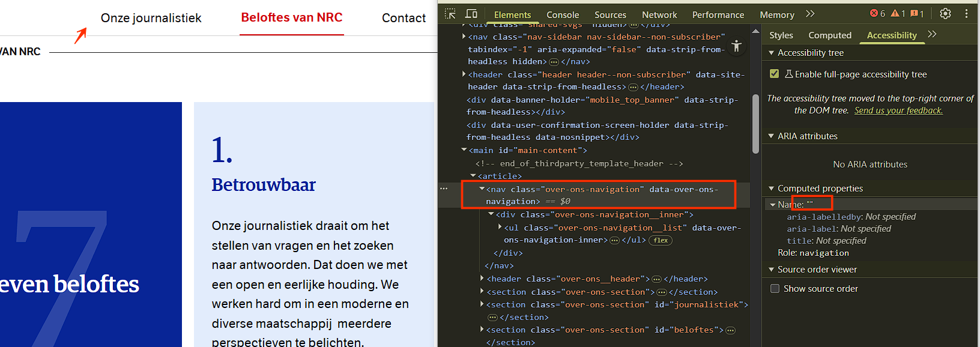
Task: Open the DevTools three-dot customize menu
Action: pyautogui.click(x=966, y=14)
